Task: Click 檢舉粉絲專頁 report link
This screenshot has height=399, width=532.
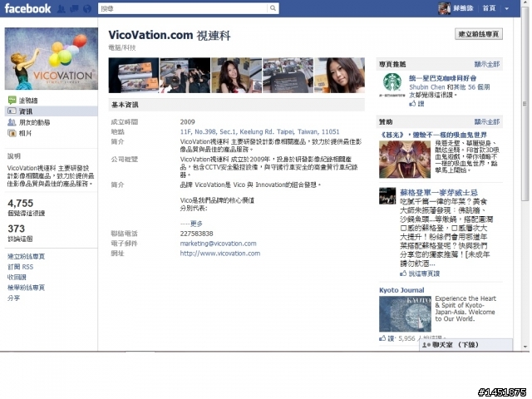Action: click(x=26, y=288)
